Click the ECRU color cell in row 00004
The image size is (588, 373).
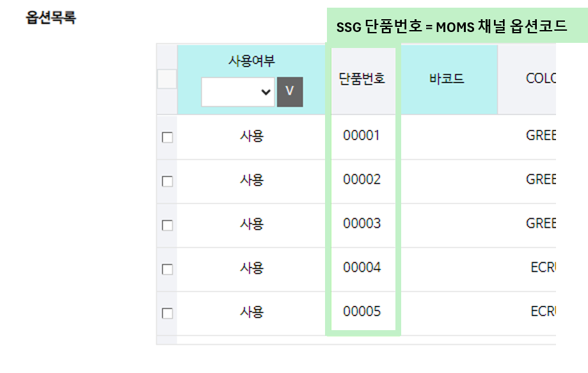(543, 267)
